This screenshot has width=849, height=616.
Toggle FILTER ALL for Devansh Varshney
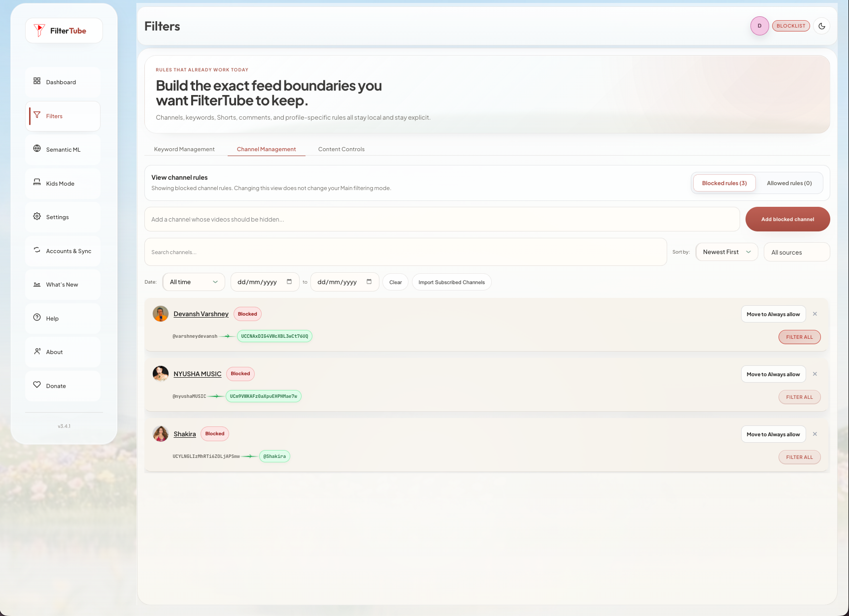click(799, 337)
